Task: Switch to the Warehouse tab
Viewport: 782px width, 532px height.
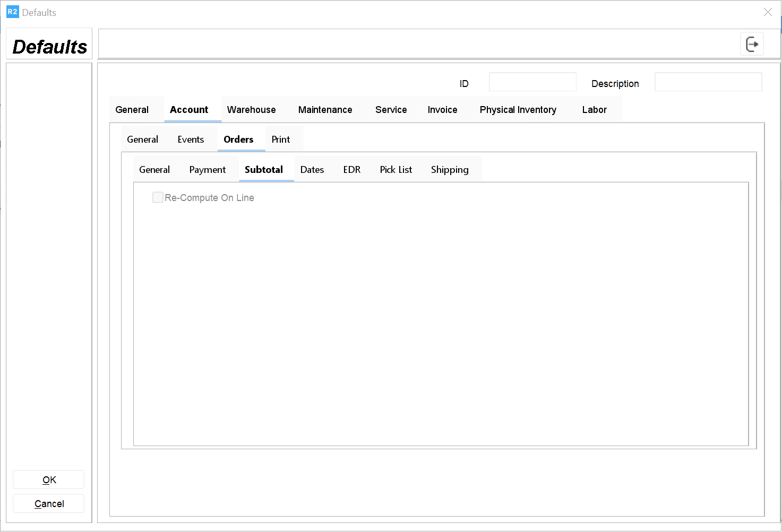Action: [251, 110]
